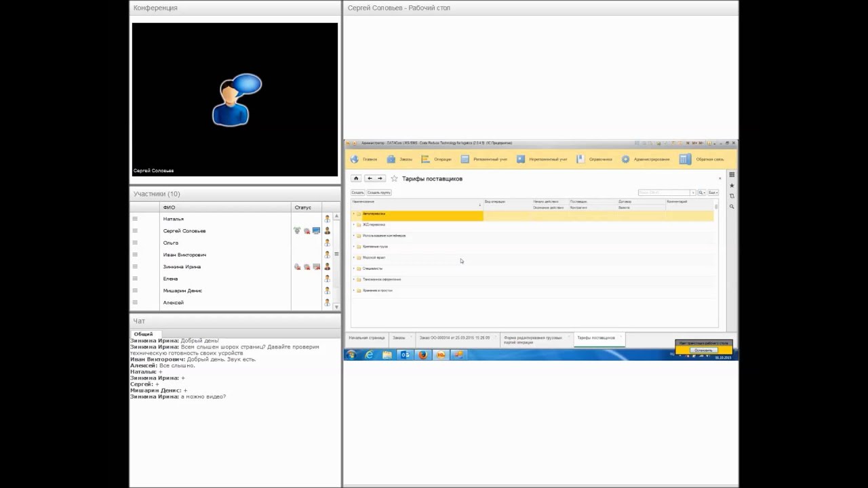Add Тарифы поставщиков to favorites with the star

394,179
